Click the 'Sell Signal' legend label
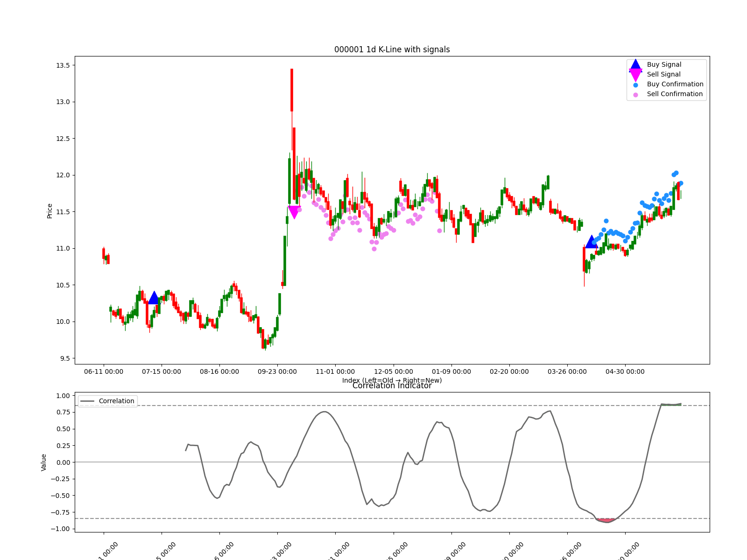 tap(663, 75)
